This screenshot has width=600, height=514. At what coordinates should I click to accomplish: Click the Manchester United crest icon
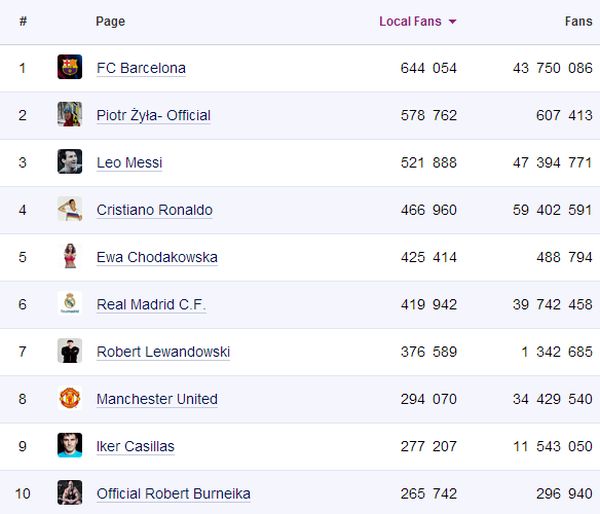coord(69,398)
